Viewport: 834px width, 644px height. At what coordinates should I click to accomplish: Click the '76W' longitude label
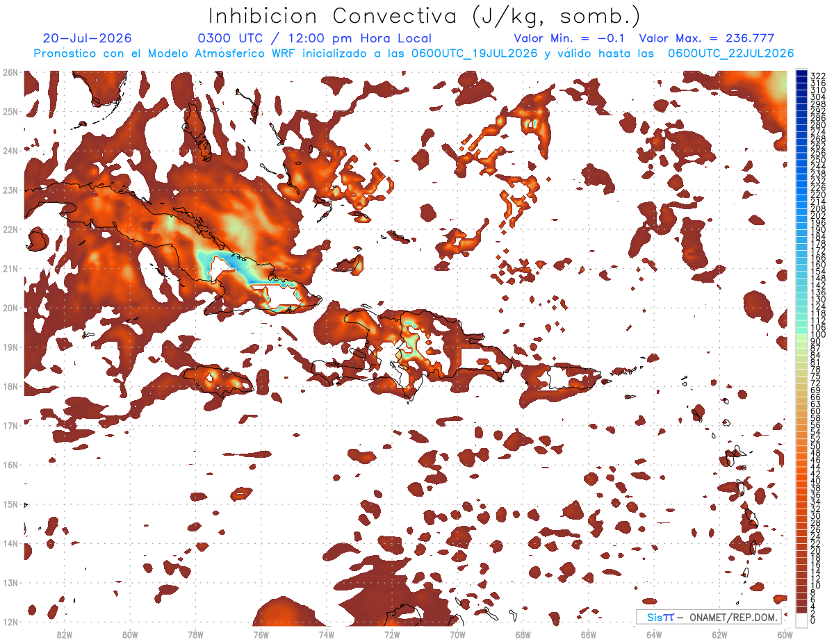[261, 634]
